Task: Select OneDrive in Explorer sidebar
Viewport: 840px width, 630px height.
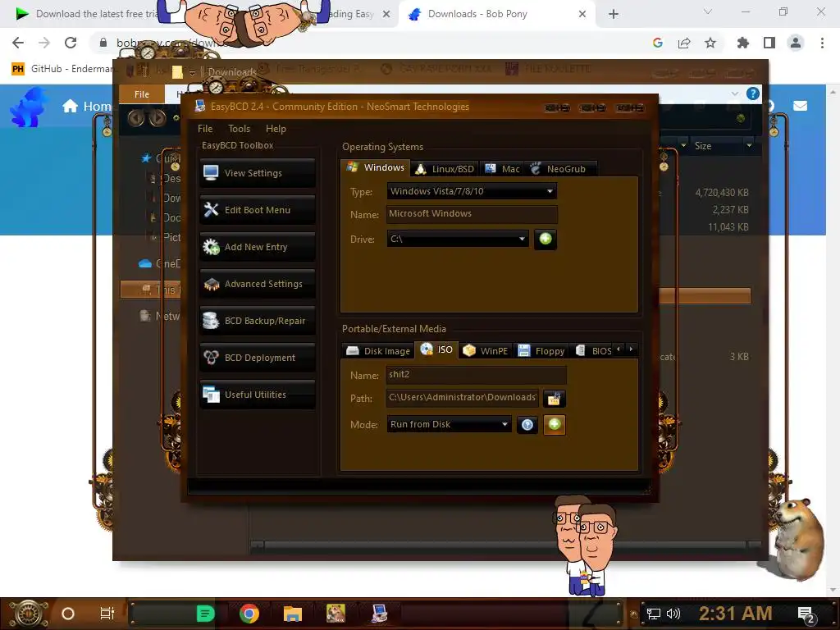Action: tap(160, 263)
